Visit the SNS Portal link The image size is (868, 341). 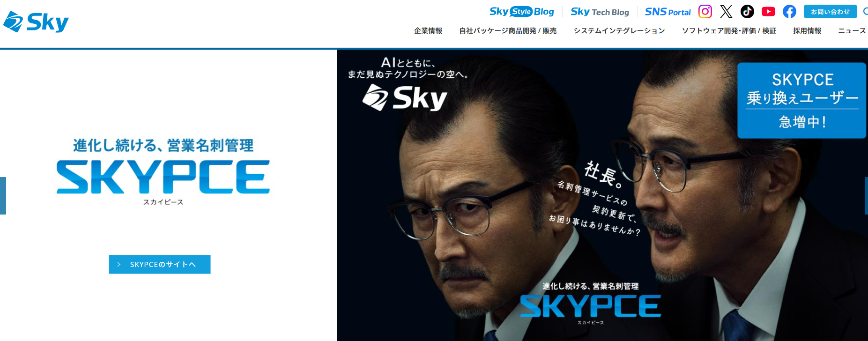click(668, 12)
